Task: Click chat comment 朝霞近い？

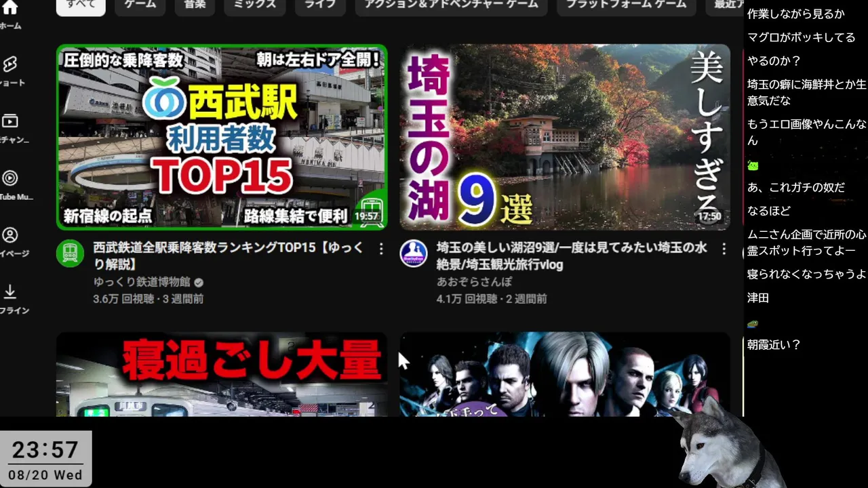Action: click(x=774, y=344)
